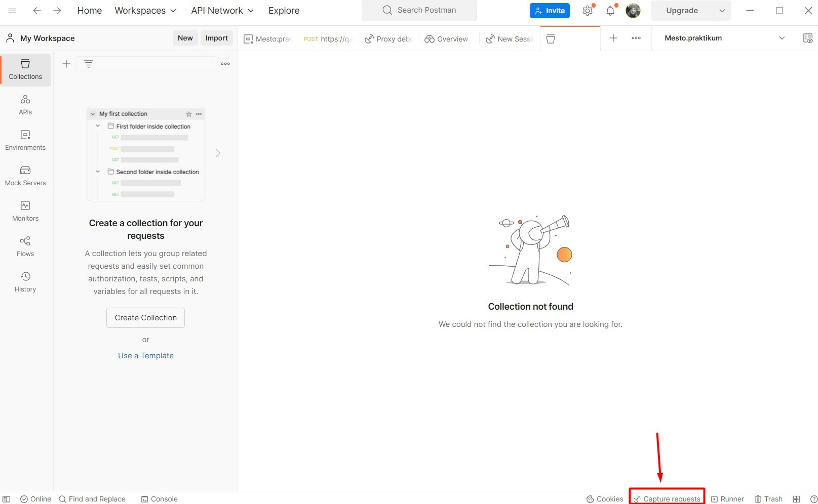The height and width of the screenshot is (504, 818).
Task: Open Flows in the sidebar
Action: click(x=25, y=247)
